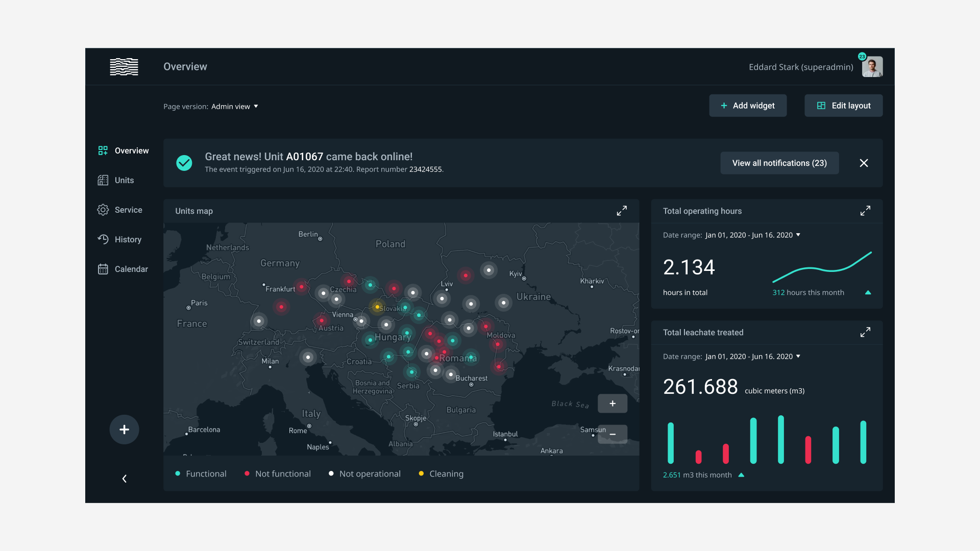Expand the Total leachate treated widget
Viewport: 980px width, 551px height.
click(866, 332)
